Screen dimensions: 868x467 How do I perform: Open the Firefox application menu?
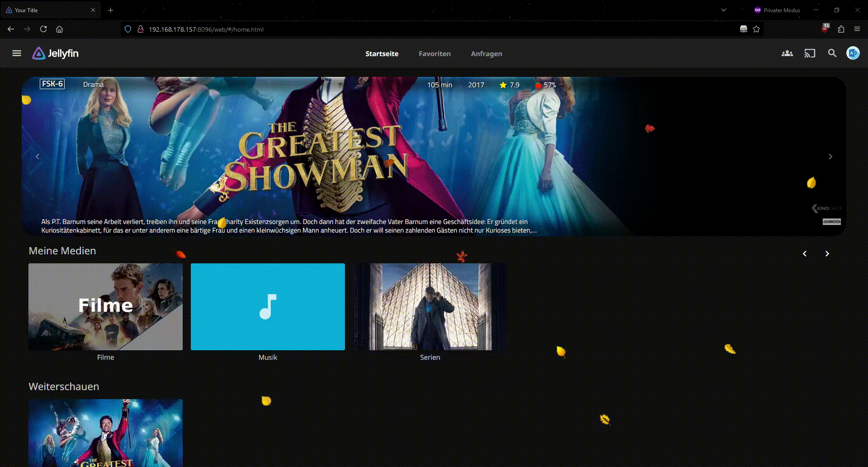857,29
